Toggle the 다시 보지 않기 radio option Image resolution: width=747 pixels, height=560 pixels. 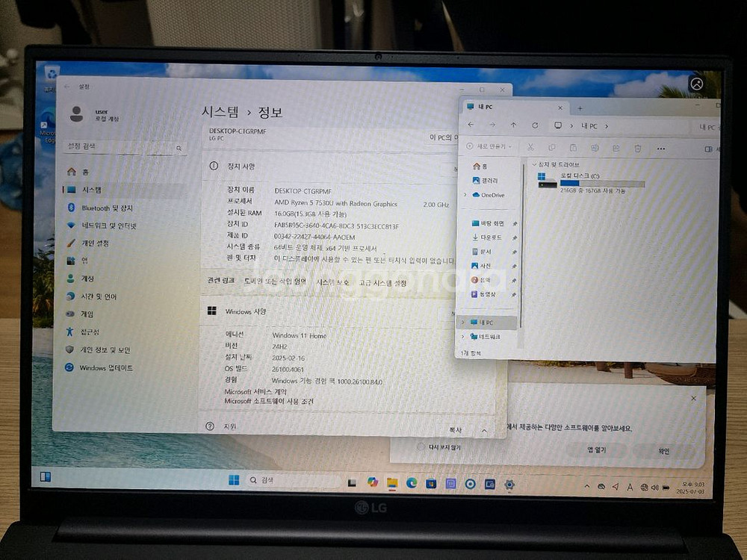tap(420, 447)
